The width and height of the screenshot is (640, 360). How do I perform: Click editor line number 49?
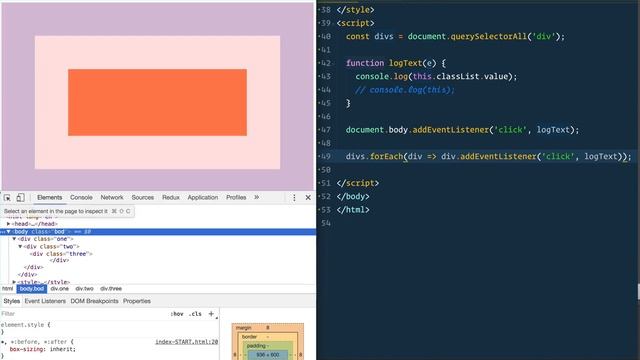[x=325, y=156]
